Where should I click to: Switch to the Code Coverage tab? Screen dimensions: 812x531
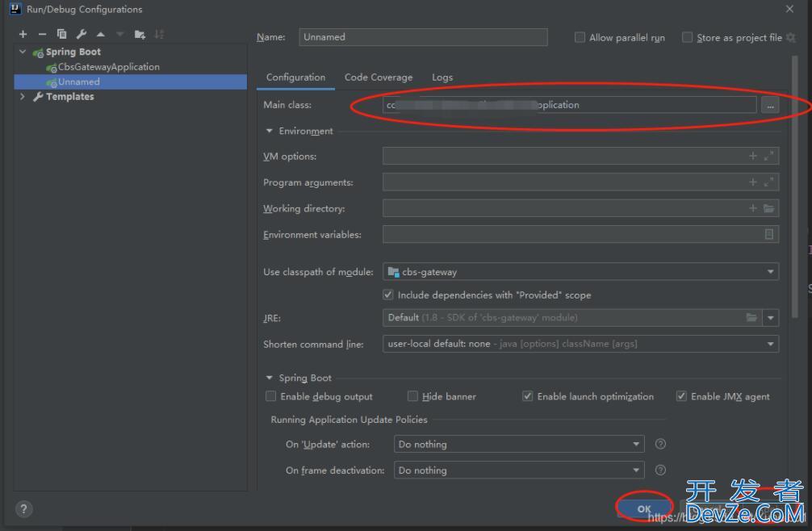coord(379,77)
